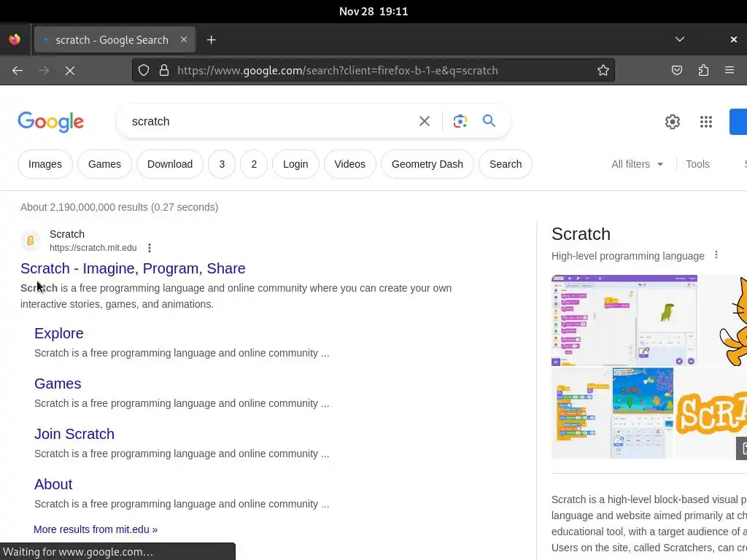This screenshot has height=560, width=747.
Task: Go to Google homepage via logo
Action: click(x=51, y=122)
